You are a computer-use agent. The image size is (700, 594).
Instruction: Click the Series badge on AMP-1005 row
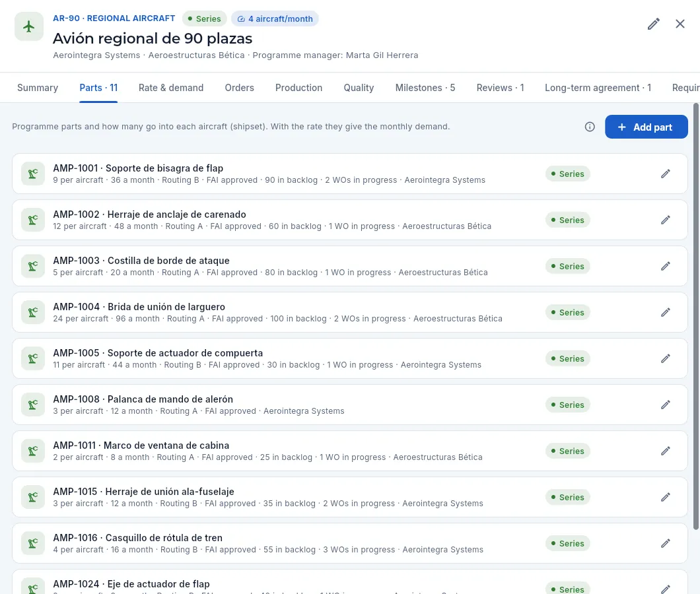tap(568, 358)
